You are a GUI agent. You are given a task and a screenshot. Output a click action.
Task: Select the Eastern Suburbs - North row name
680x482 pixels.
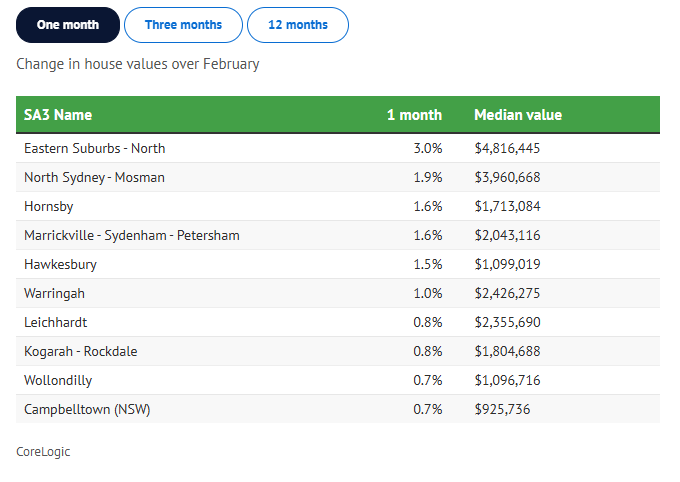(x=95, y=148)
